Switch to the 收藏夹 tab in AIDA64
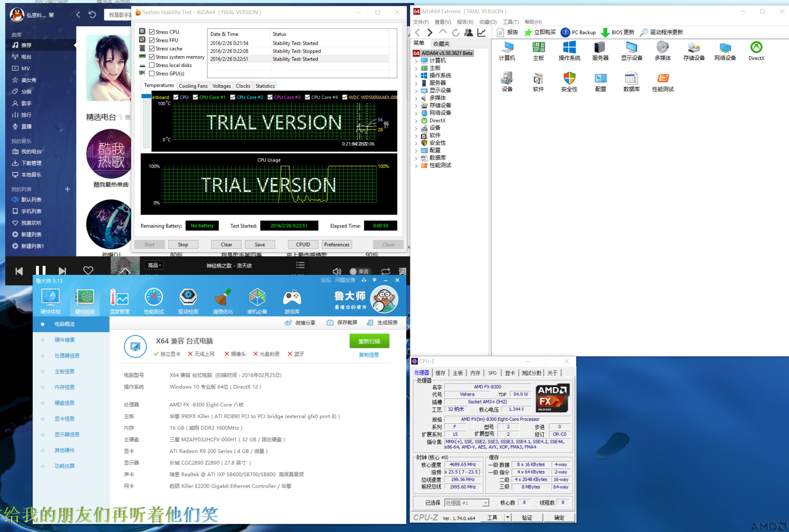Viewport: 789px width, 532px height. pos(441,44)
